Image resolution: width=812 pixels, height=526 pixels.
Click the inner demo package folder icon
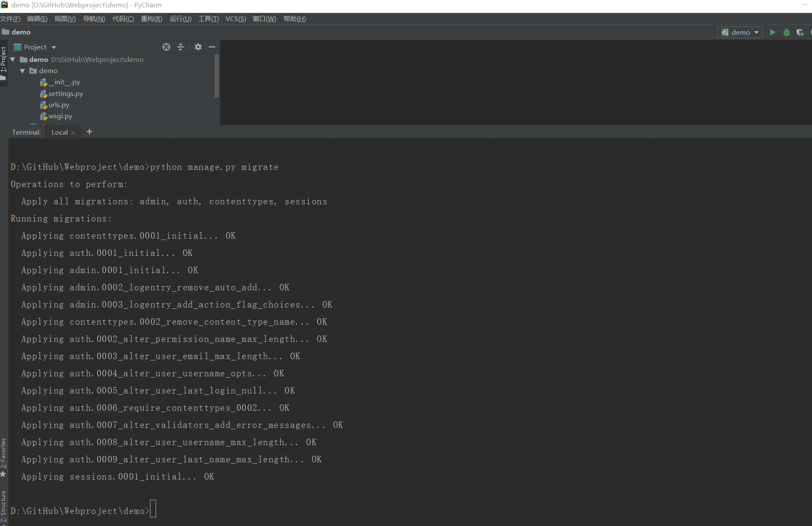pyautogui.click(x=33, y=71)
